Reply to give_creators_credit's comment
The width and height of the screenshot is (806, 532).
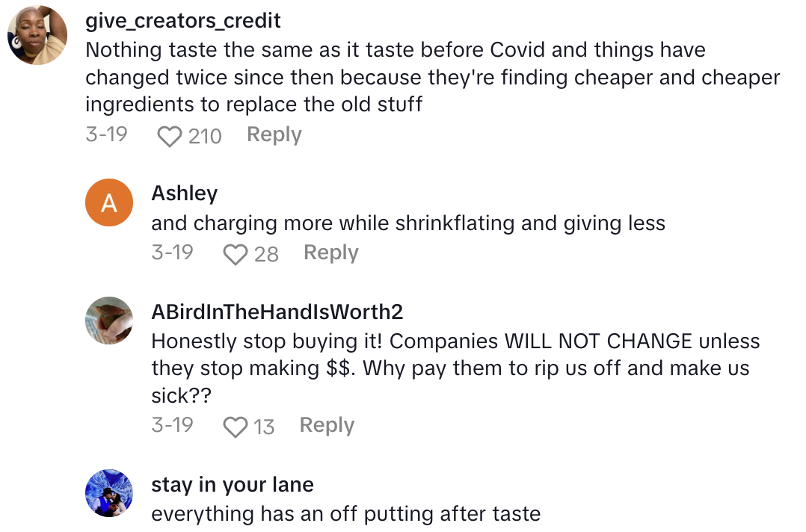(x=274, y=134)
